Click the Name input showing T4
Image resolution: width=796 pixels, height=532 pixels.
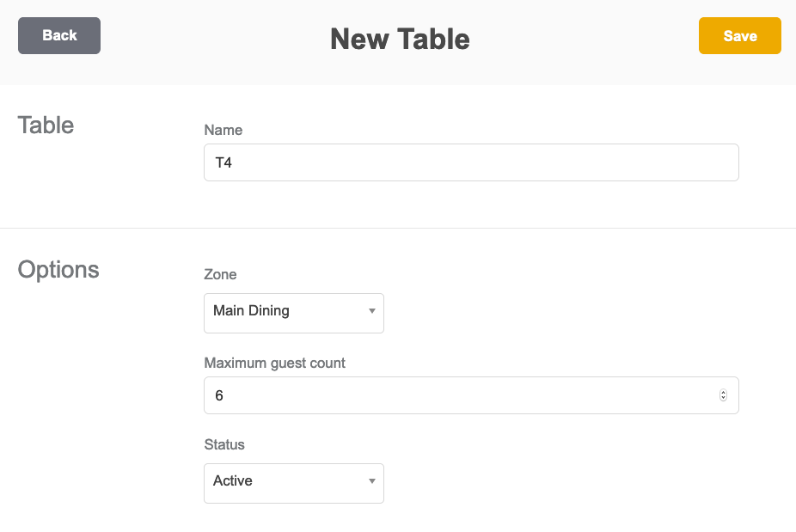[471, 162]
